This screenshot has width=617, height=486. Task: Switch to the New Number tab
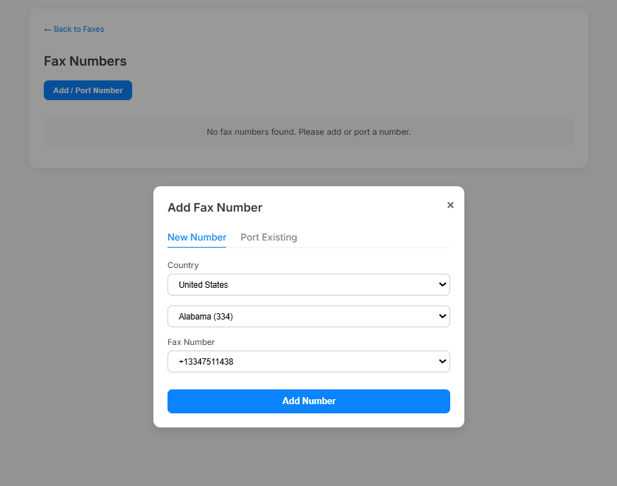196,237
